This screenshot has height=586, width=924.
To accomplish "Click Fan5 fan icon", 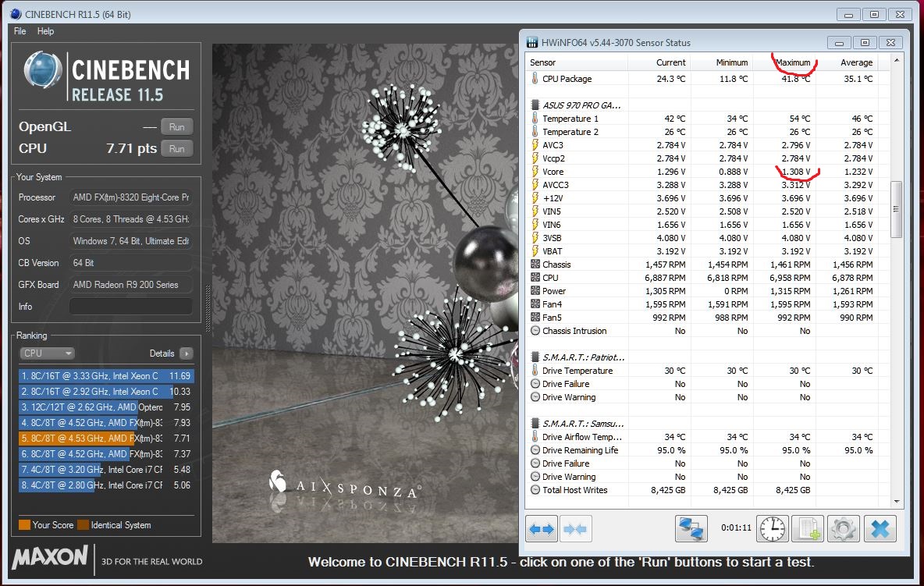I will pyautogui.click(x=535, y=318).
